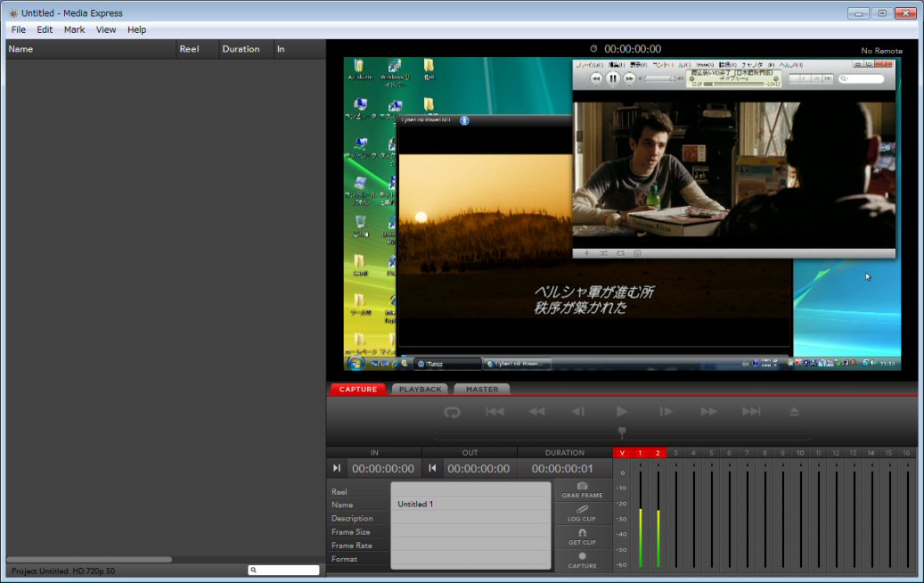Click the captured video preview

622,213
